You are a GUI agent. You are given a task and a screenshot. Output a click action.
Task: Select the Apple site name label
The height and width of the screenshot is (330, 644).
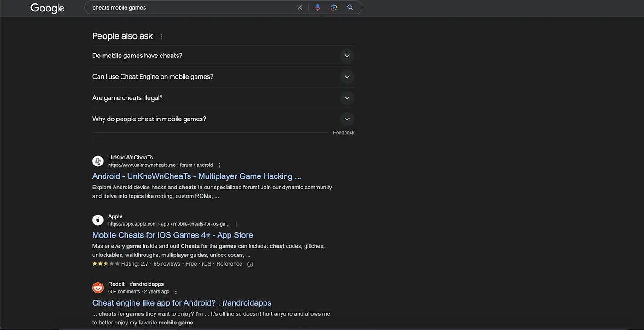[115, 216]
